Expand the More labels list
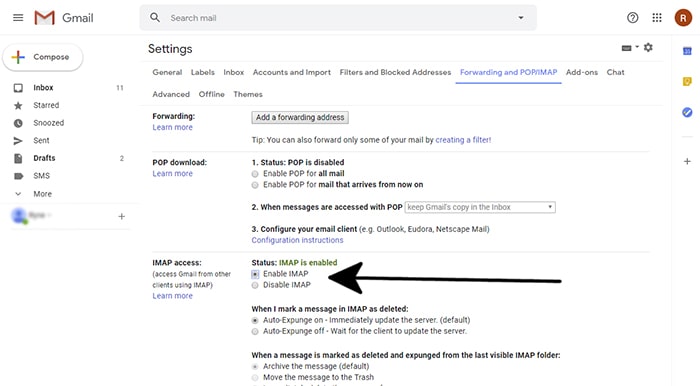Image resolution: width=700 pixels, height=386 pixels. pyautogui.click(x=42, y=194)
